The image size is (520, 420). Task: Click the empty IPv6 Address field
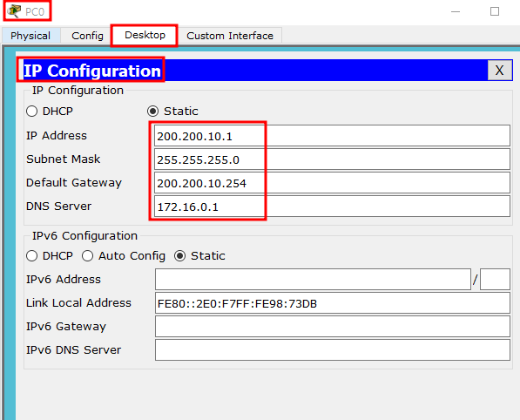click(x=313, y=280)
